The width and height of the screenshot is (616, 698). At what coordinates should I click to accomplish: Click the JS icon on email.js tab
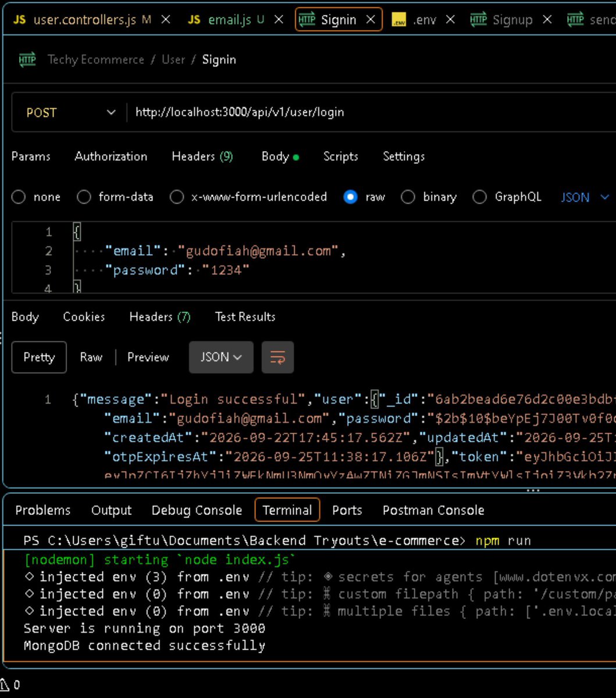point(194,20)
